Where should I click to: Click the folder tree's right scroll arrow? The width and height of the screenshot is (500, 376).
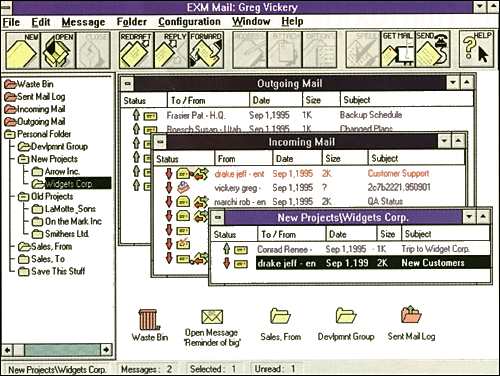pos(106,350)
